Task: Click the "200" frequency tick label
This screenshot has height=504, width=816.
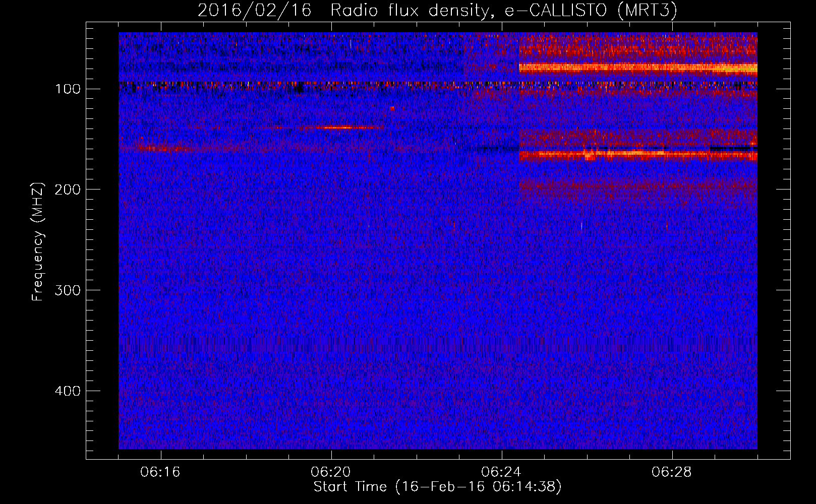Action: pos(68,190)
